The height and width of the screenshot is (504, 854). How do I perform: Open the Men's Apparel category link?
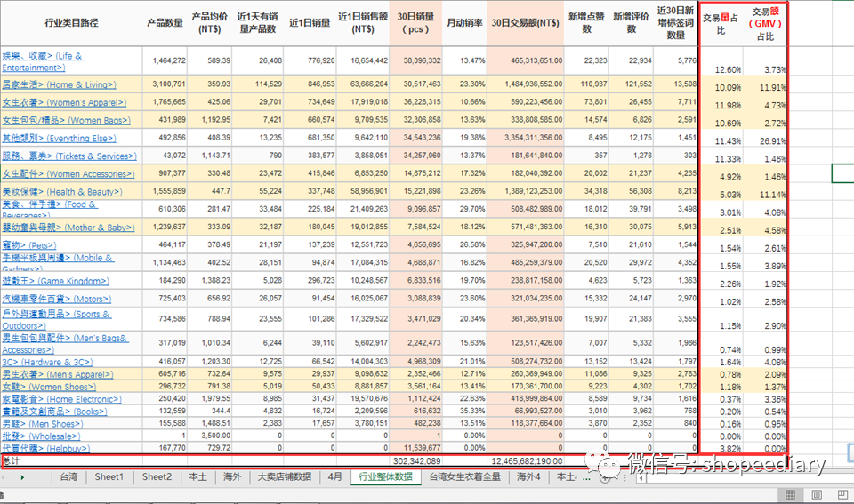57,374
